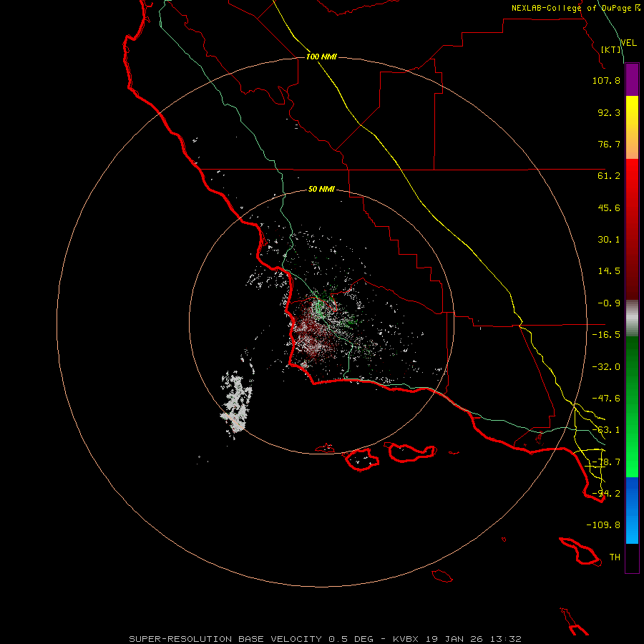Click the VEL legend title
The image size is (644, 644).
click(628, 43)
